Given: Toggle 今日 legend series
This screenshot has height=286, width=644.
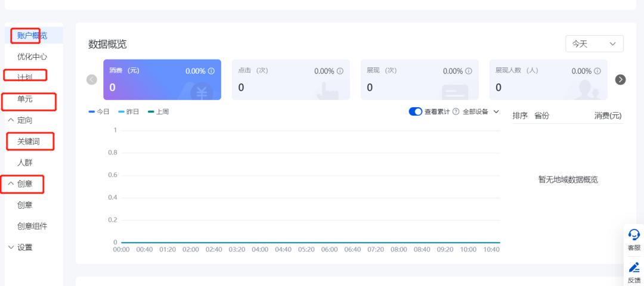Looking at the screenshot, I should (99, 111).
